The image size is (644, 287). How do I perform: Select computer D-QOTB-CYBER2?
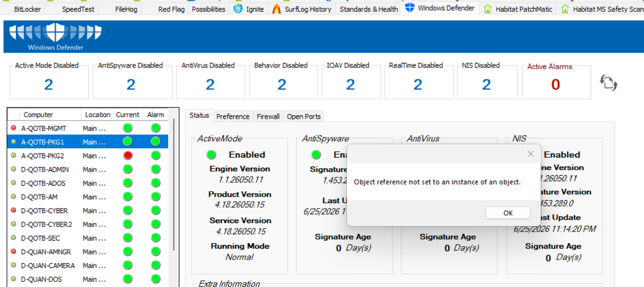click(88, 225)
